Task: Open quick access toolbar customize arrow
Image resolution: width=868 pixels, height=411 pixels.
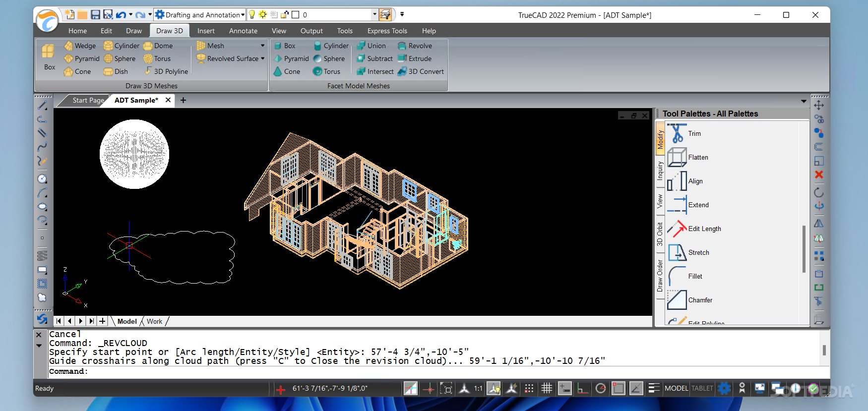Action: pyautogui.click(x=402, y=14)
